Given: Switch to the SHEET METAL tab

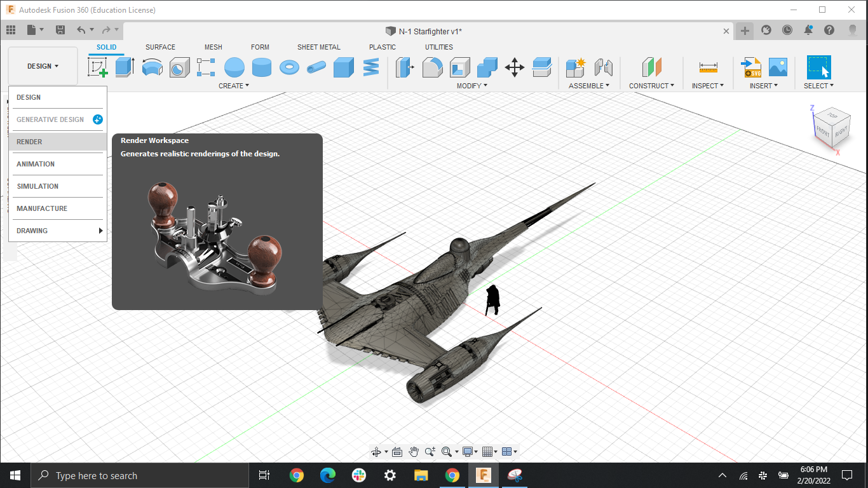Looking at the screenshot, I should [319, 47].
